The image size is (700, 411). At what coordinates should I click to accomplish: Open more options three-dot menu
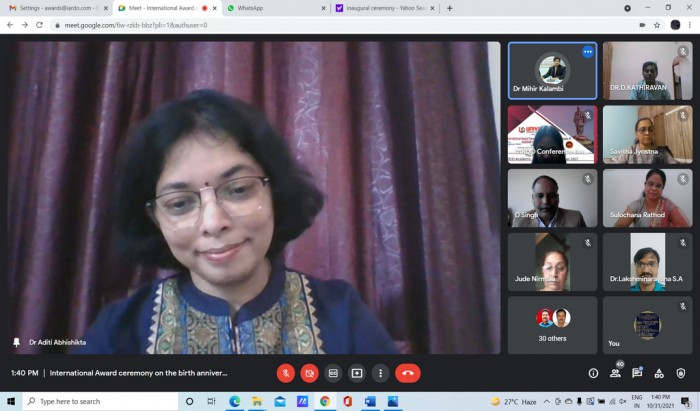(380, 373)
